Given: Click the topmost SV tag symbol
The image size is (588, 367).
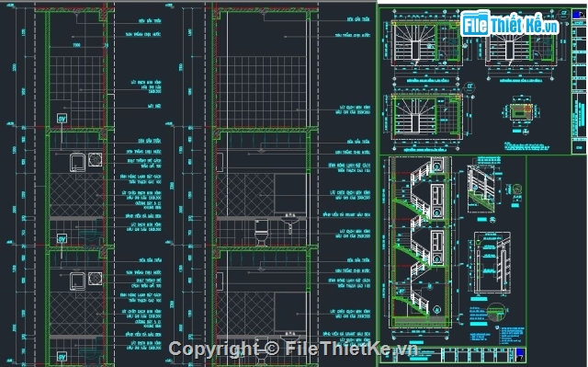Looking at the screenshot, I should (x=62, y=119).
